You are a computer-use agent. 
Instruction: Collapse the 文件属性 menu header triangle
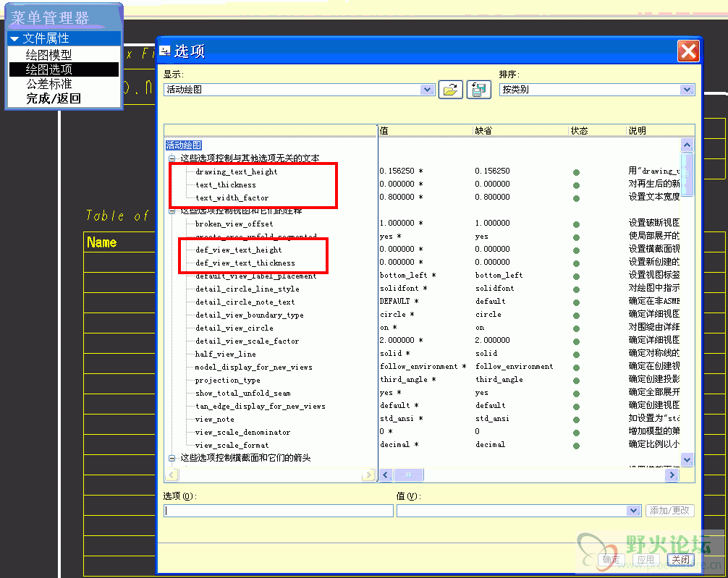(x=15, y=38)
